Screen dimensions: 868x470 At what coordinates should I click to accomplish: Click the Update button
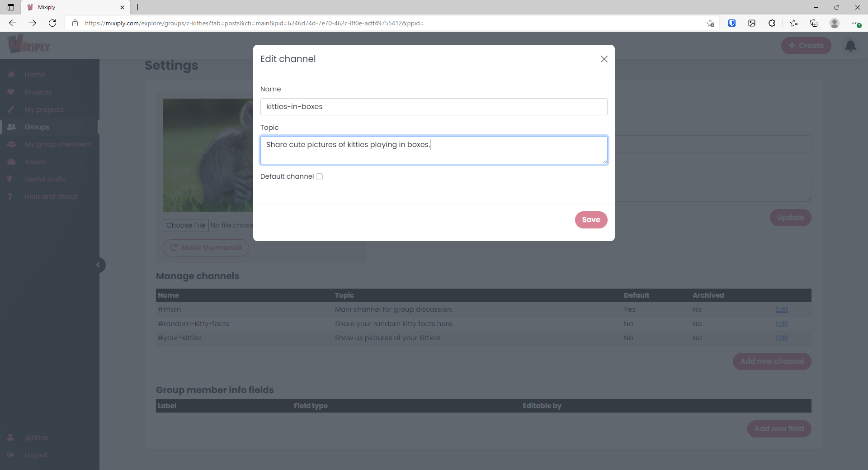click(x=790, y=218)
